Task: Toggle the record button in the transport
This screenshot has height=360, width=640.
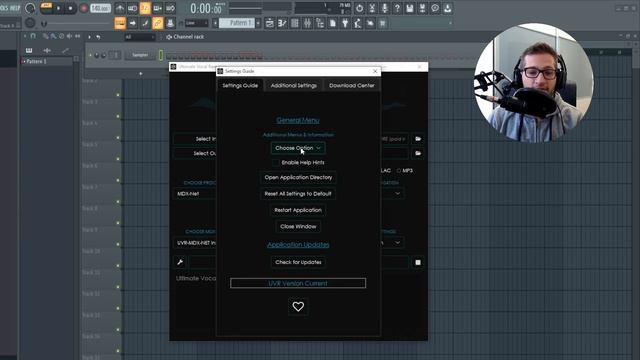Action: pyautogui.click(x=83, y=8)
